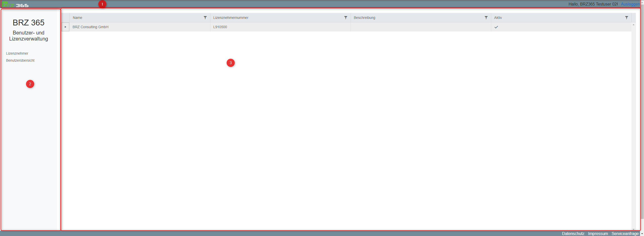644x236 pixels.
Task: Click the page scrollbar down arrow
Action: pyautogui.click(x=642, y=234)
